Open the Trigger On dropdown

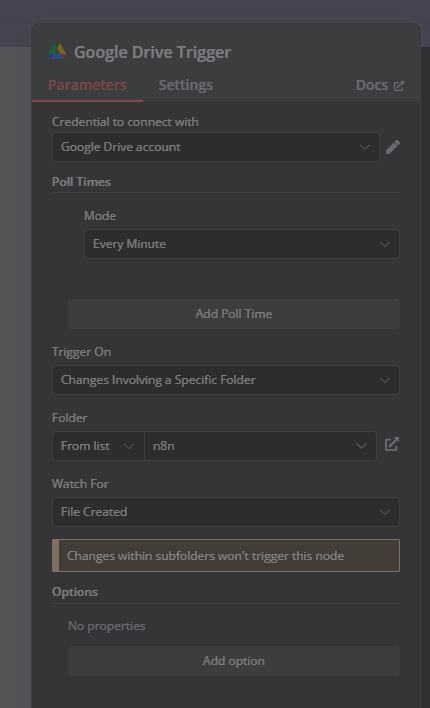pyautogui.click(x=226, y=380)
